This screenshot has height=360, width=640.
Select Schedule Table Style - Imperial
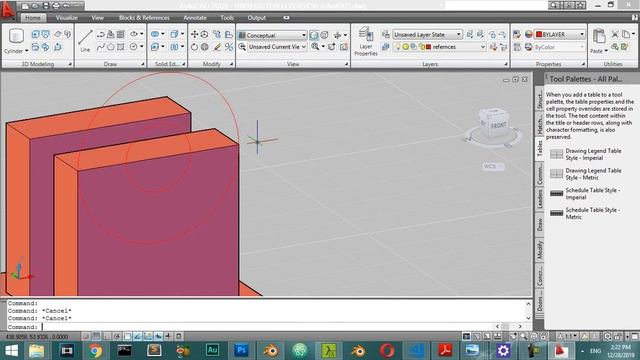click(585, 193)
